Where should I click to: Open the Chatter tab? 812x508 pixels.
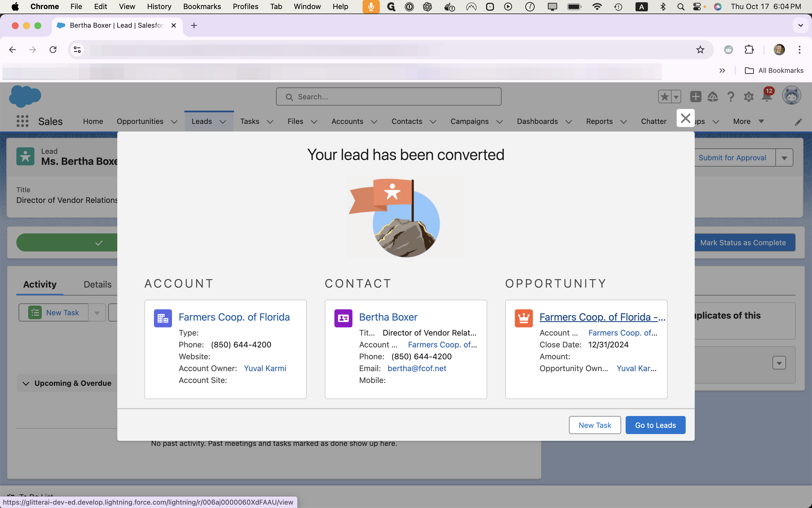tap(653, 121)
